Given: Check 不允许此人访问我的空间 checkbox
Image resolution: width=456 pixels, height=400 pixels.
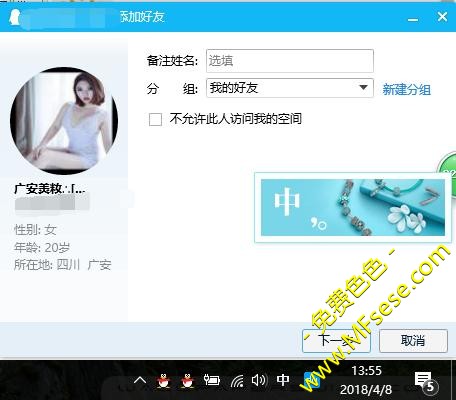Looking at the screenshot, I should 155,119.
